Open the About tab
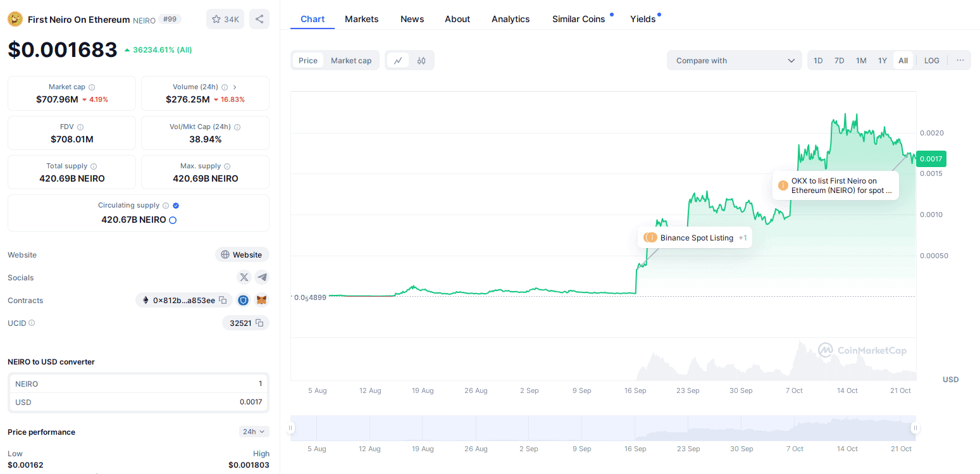Screen dimensions: 980x474 click(457, 19)
